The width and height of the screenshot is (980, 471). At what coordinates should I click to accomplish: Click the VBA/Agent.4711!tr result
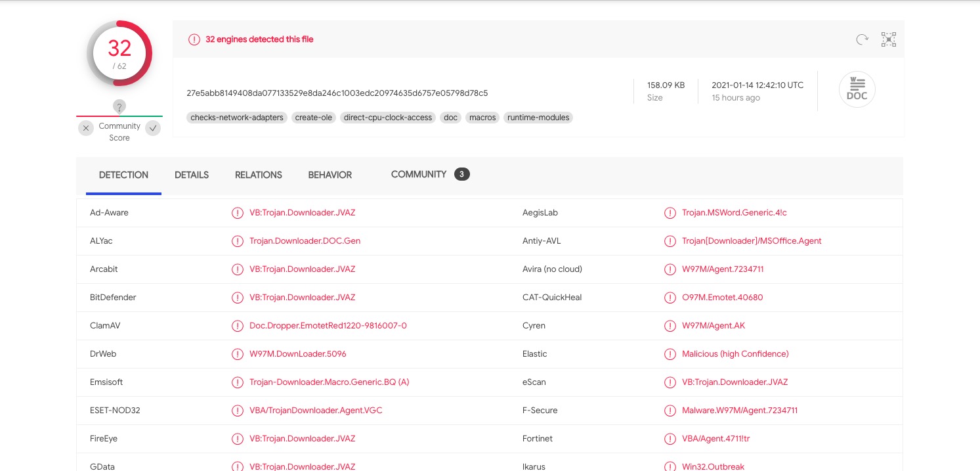click(x=716, y=439)
